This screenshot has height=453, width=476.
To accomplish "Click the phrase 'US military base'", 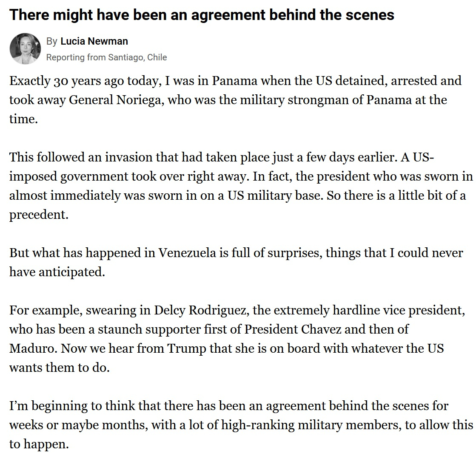I will coord(262,195).
